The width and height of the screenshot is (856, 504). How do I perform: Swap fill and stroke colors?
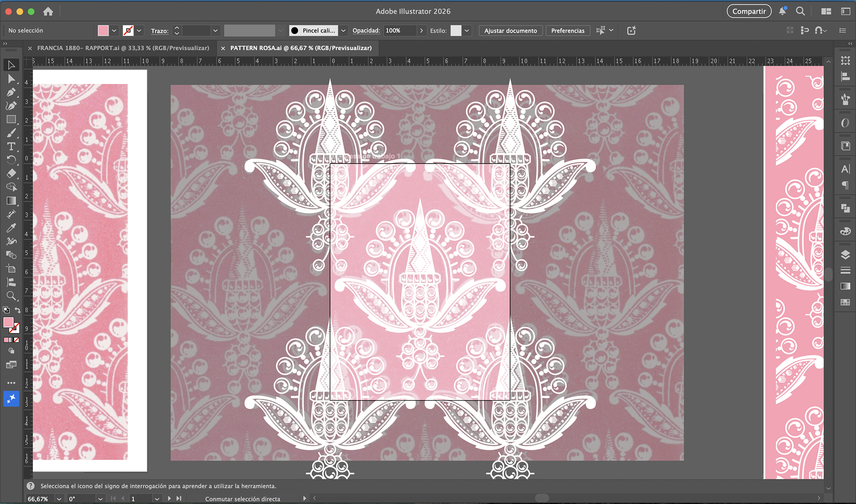pyautogui.click(x=18, y=310)
